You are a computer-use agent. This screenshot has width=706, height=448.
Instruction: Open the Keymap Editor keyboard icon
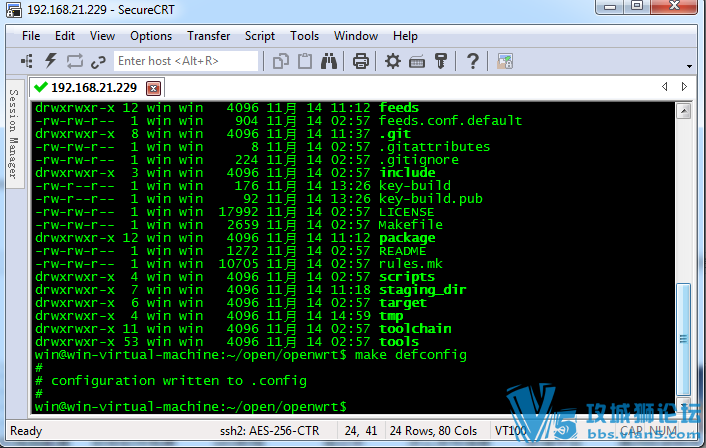417,62
